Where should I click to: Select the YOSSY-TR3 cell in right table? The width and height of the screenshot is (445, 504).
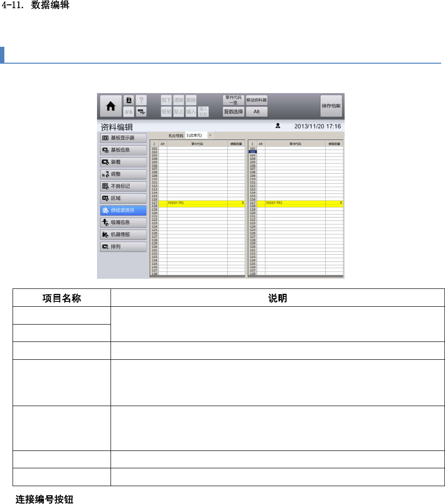coord(295,203)
